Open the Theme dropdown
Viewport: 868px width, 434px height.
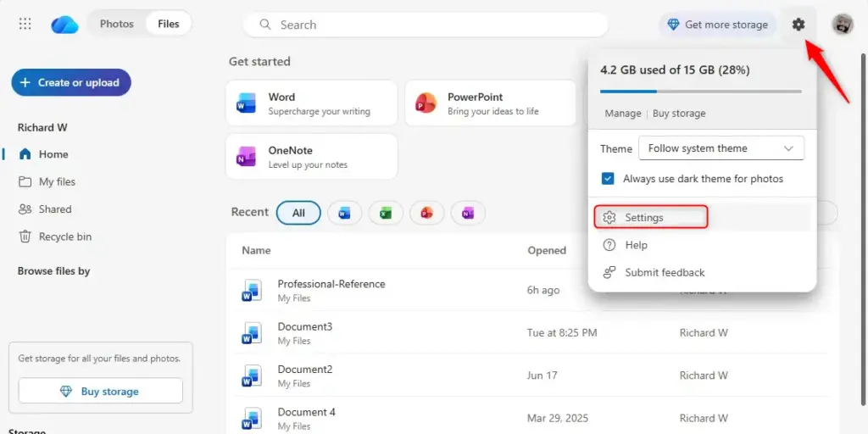721,148
